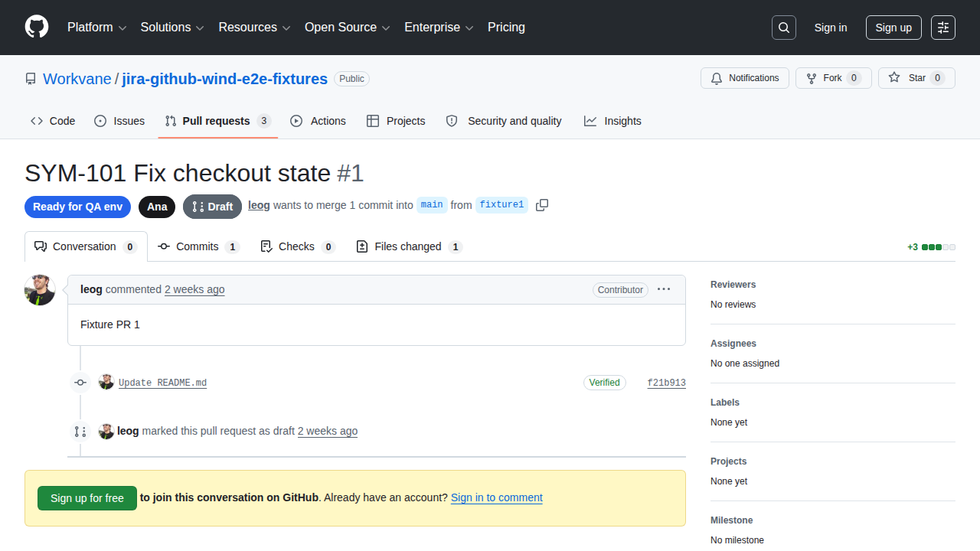Click leog's avatar beside the comment
This screenshot has height=551, width=980.
pyautogui.click(x=40, y=290)
